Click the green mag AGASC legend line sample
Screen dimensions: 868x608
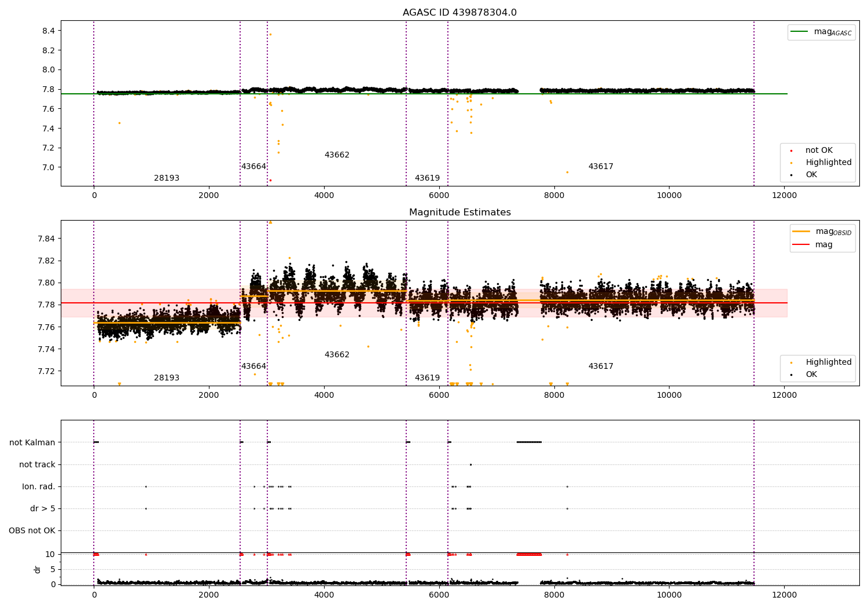pyautogui.click(x=799, y=32)
